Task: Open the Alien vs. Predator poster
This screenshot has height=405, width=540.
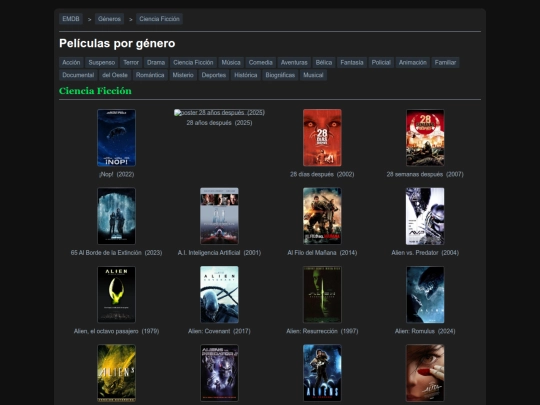Action: [x=425, y=216]
